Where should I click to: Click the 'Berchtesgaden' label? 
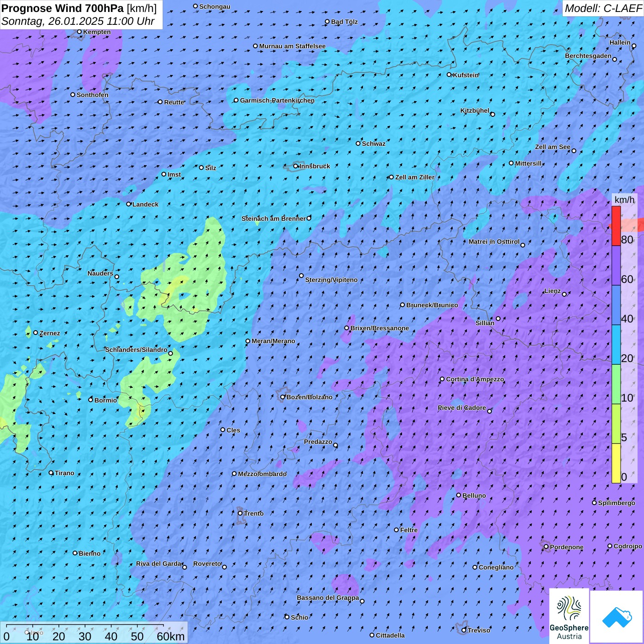point(588,56)
